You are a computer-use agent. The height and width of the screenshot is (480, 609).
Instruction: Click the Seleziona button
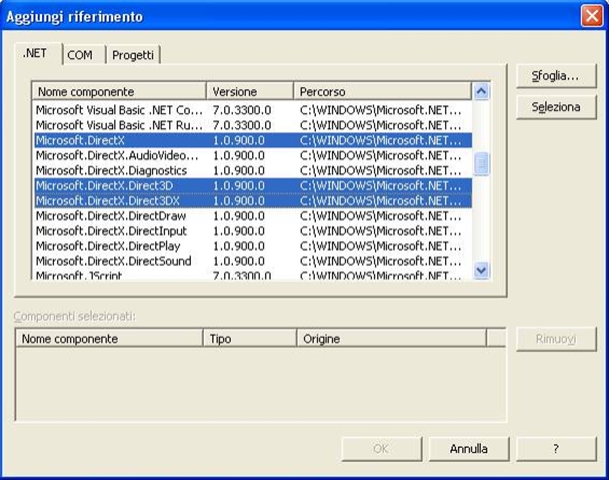[x=556, y=107]
